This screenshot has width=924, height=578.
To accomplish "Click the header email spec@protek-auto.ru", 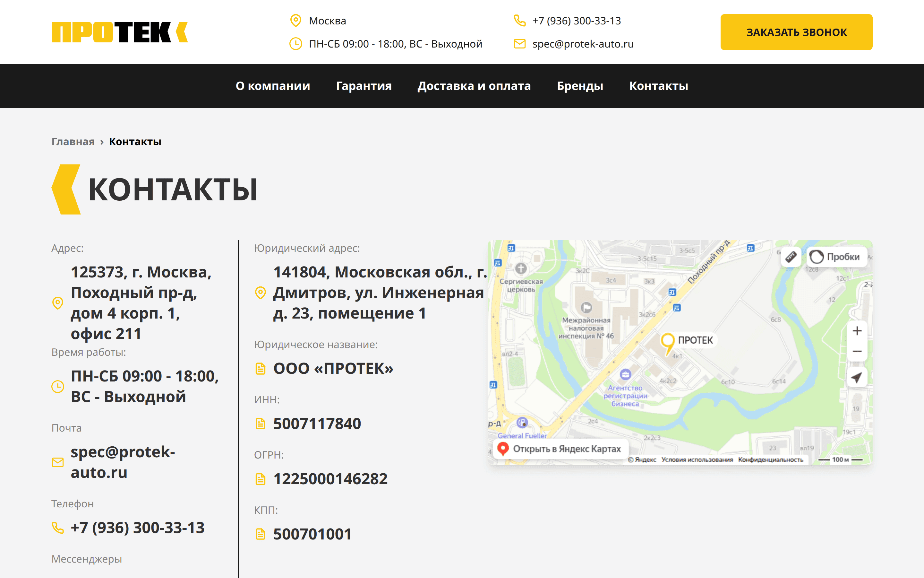I will (583, 44).
